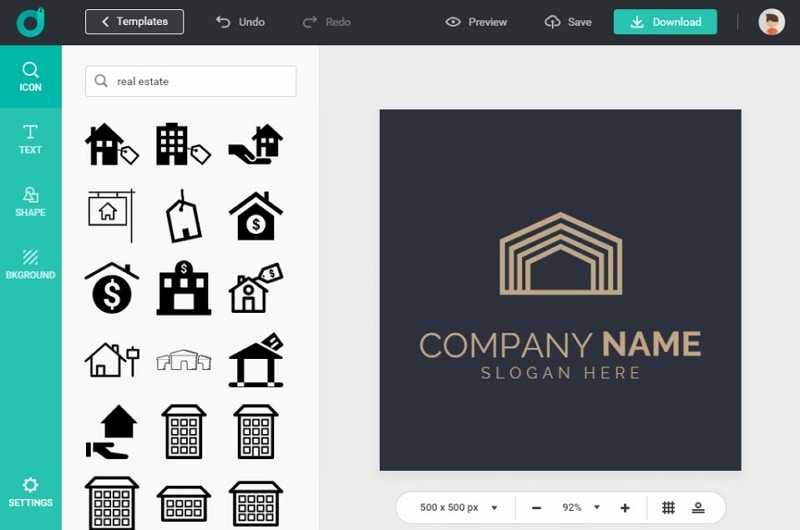Preview the logo design
The height and width of the screenshot is (530, 800).
476,22
